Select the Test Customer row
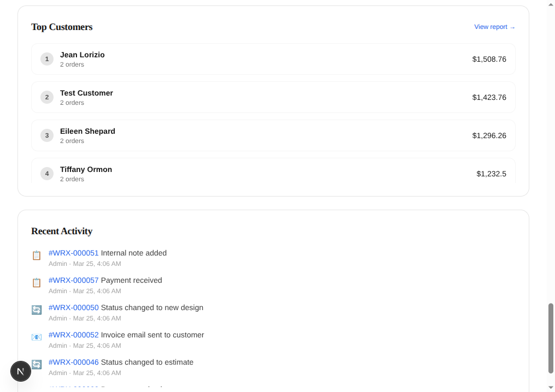Image resolution: width=555 pixels, height=392 pixels. click(273, 97)
